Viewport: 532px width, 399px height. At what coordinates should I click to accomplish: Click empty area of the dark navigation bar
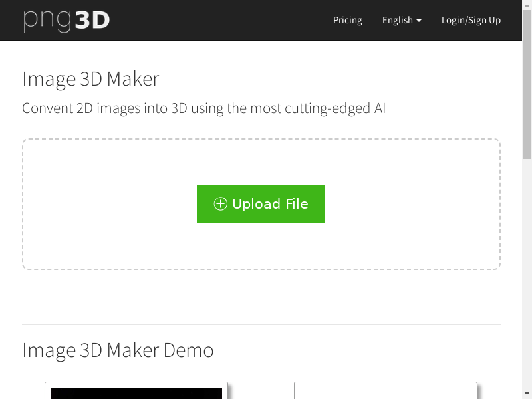[x=219, y=20]
